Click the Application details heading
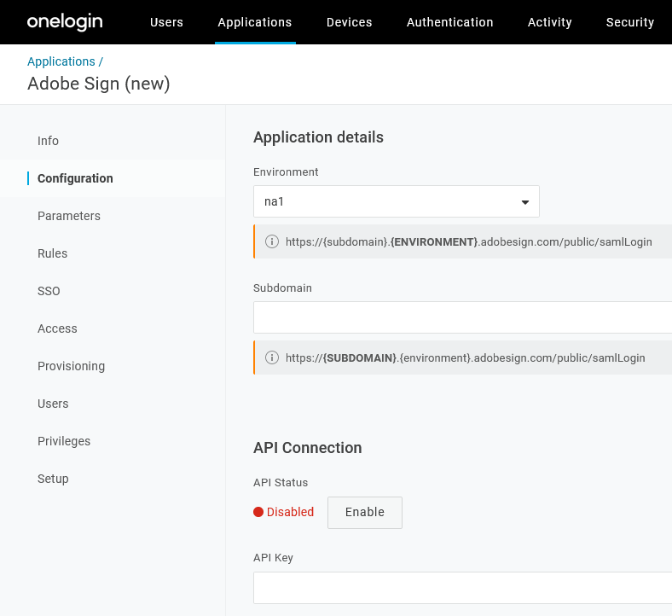 point(318,137)
